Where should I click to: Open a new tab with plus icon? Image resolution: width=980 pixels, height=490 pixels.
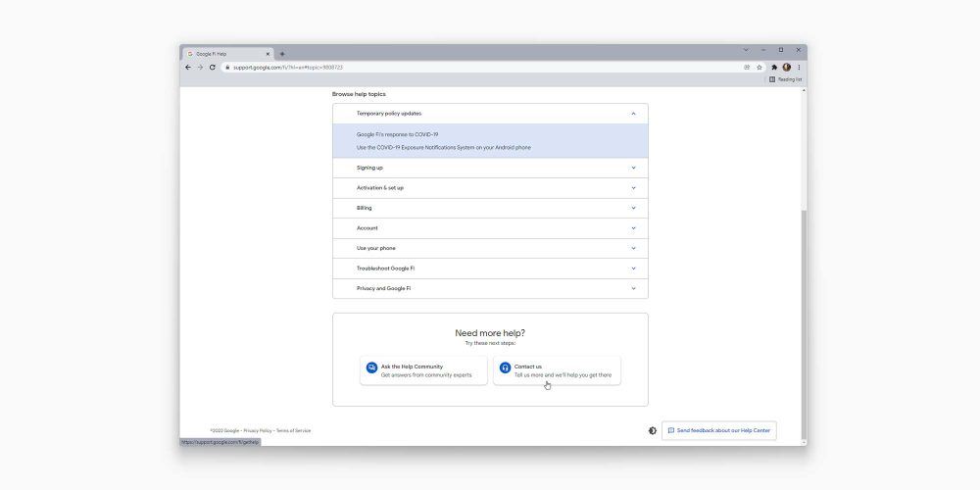282,54
